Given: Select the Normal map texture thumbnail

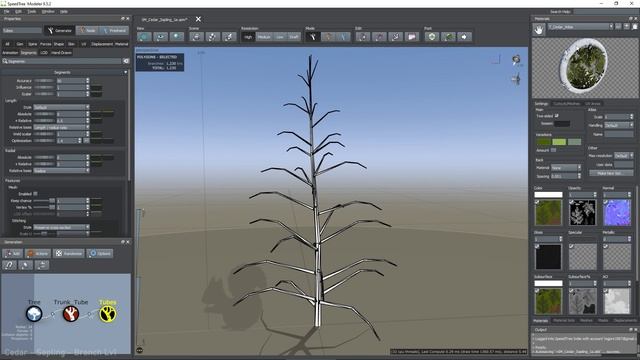Looking at the screenshot, I should point(617,212).
